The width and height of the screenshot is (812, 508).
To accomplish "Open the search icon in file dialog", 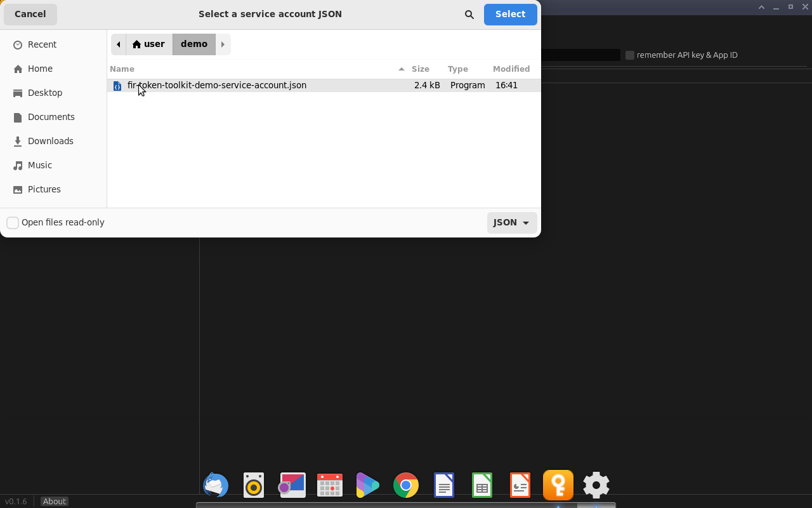I will (x=469, y=15).
